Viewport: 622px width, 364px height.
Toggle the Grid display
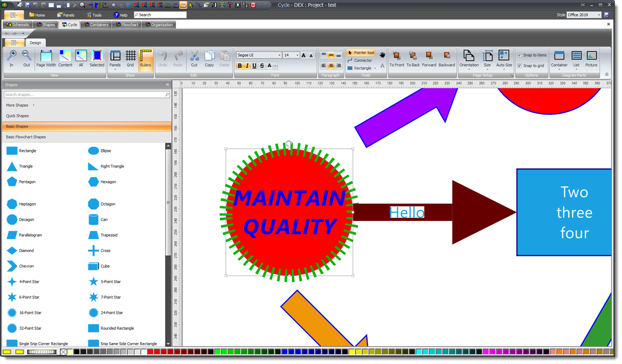[x=130, y=58]
